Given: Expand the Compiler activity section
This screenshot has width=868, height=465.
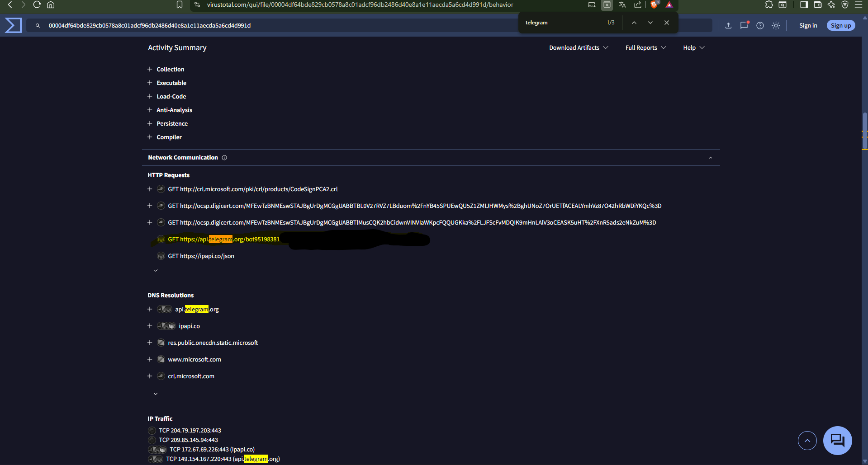Looking at the screenshot, I should point(150,137).
